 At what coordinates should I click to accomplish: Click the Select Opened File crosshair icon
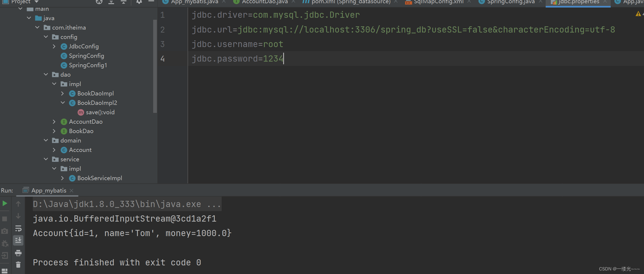[99, 2]
